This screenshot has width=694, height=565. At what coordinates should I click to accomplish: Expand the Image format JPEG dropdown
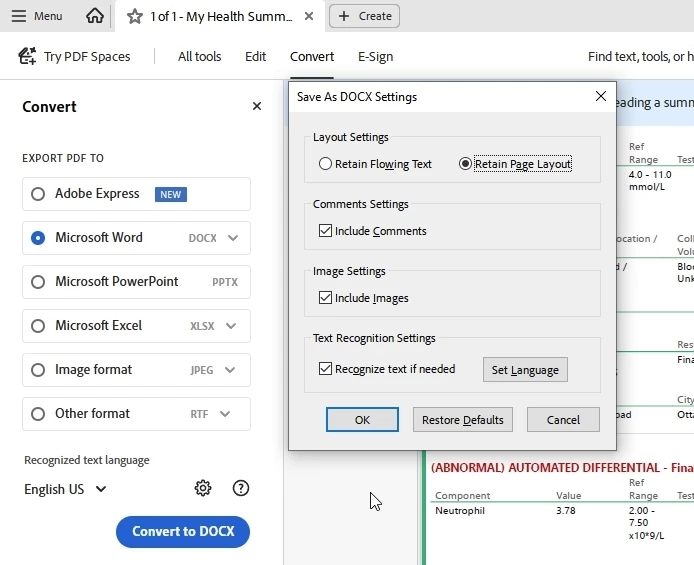[x=230, y=370]
